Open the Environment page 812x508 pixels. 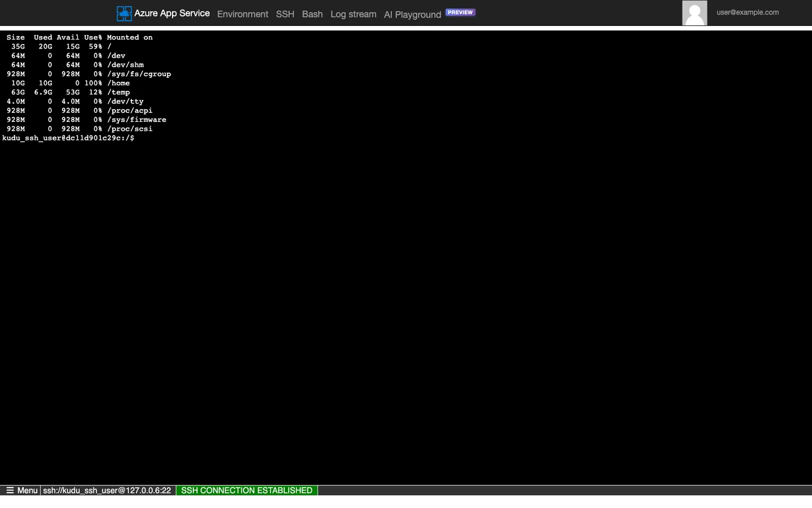click(x=242, y=14)
